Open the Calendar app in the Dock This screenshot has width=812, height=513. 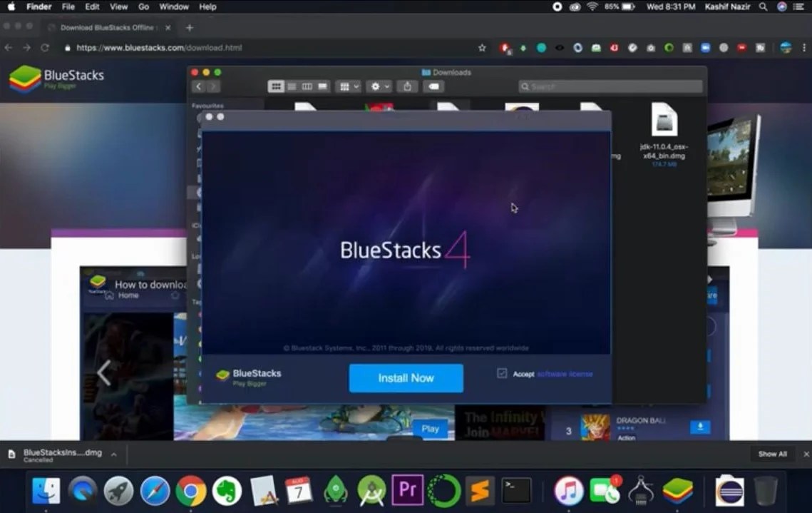point(299,490)
